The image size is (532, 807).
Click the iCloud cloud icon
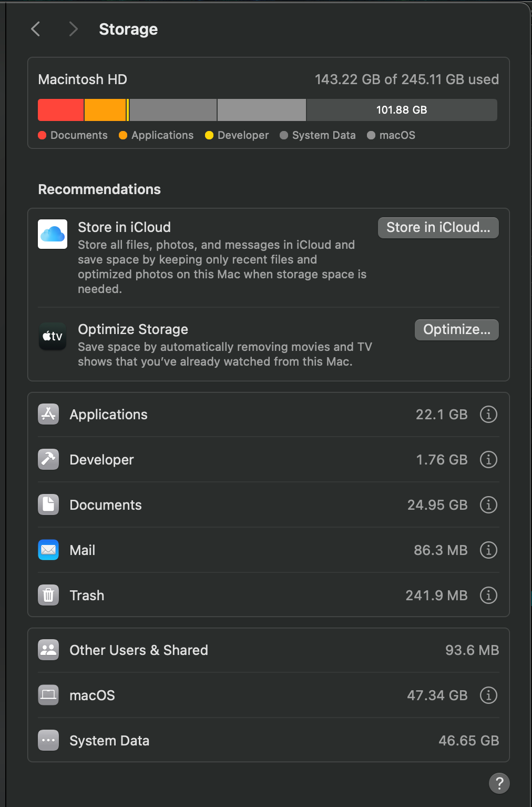pyautogui.click(x=53, y=234)
